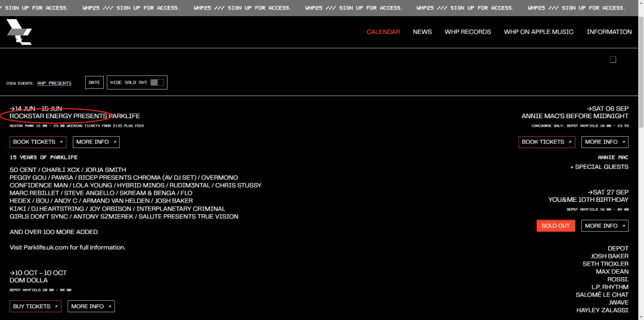The width and height of the screenshot is (644, 320).
Task: Open the DATE filter
Action: click(94, 82)
